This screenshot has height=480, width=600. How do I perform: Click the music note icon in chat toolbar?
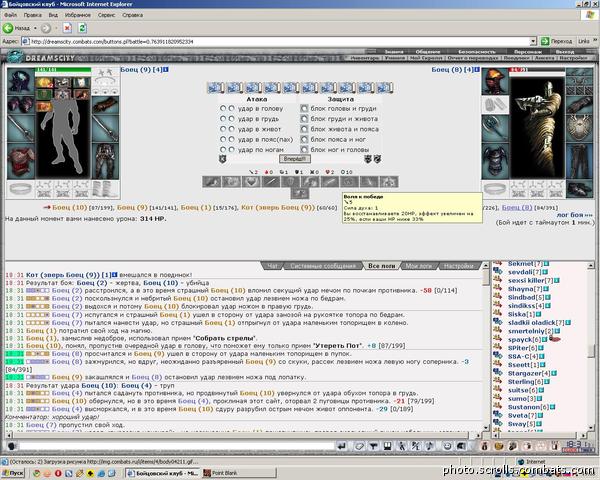430,446
